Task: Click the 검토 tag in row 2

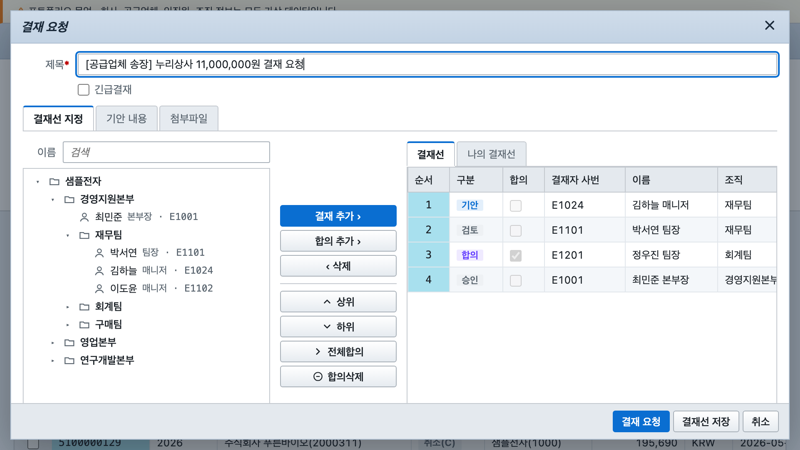Action: coord(469,230)
